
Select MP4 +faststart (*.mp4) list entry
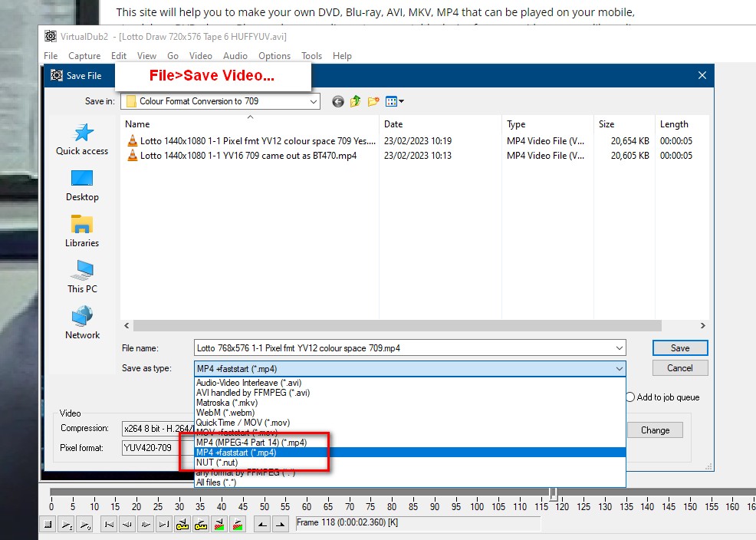point(410,453)
